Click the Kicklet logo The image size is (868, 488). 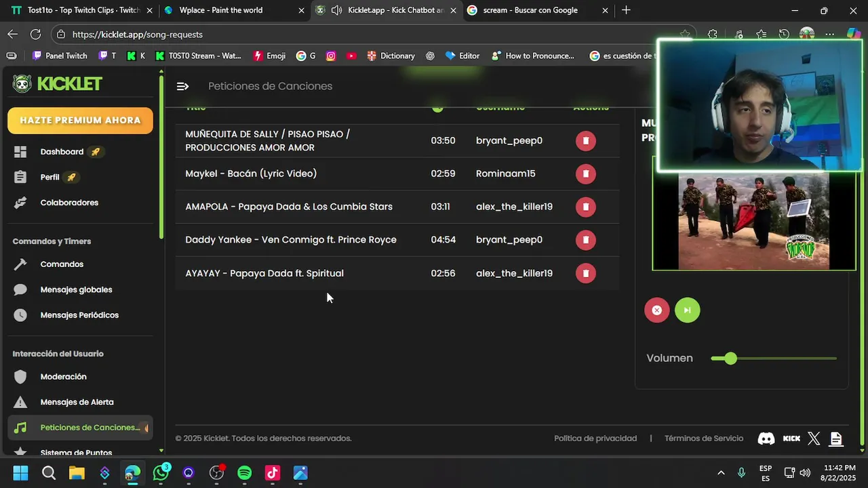coord(58,84)
